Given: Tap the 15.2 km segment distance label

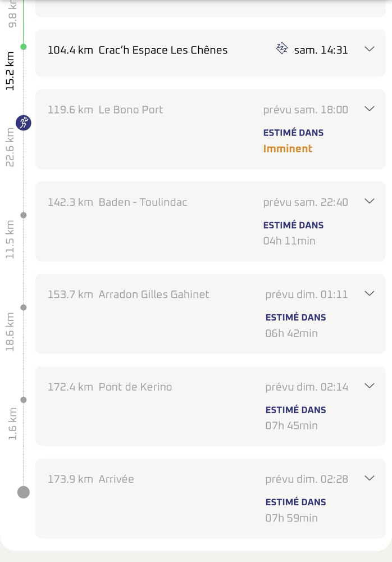Looking at the screenshot, I should point(10,71).
